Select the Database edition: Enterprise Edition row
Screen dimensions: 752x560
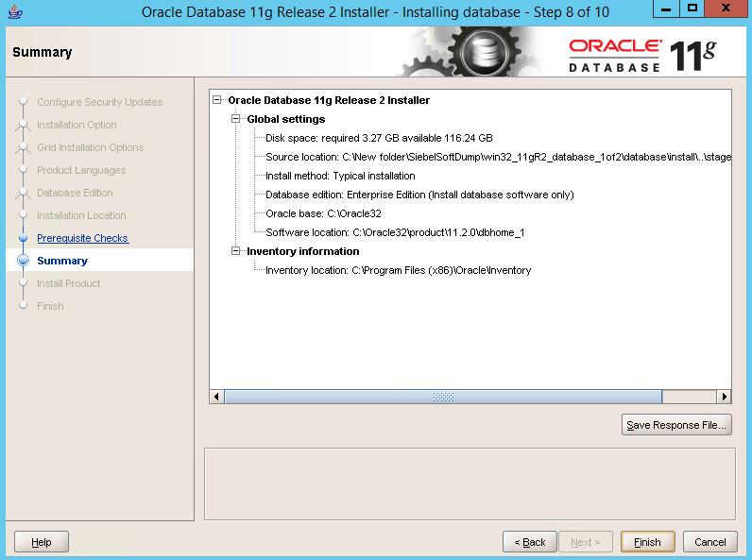[419, 195]
